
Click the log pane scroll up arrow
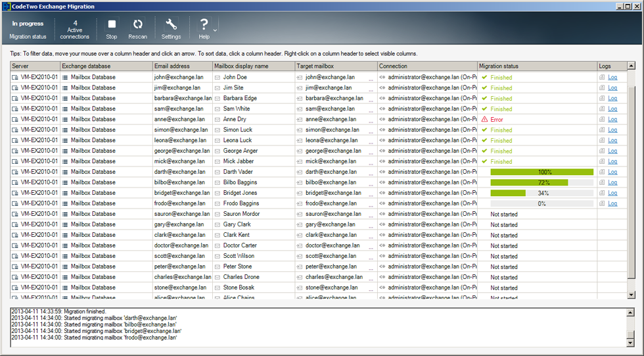pos(630,313)
